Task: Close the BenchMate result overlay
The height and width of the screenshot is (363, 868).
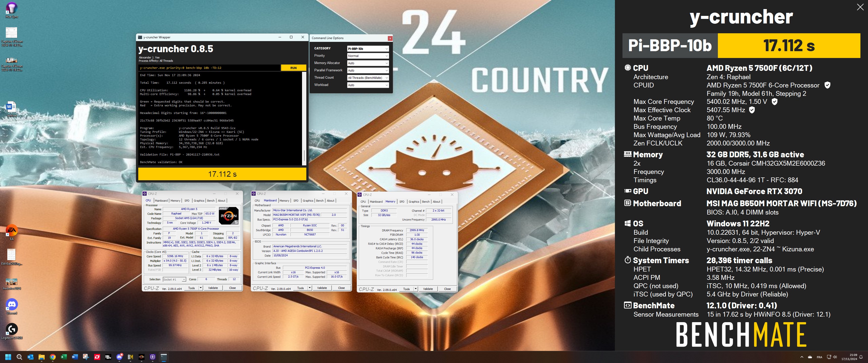Action: [860, 7]
